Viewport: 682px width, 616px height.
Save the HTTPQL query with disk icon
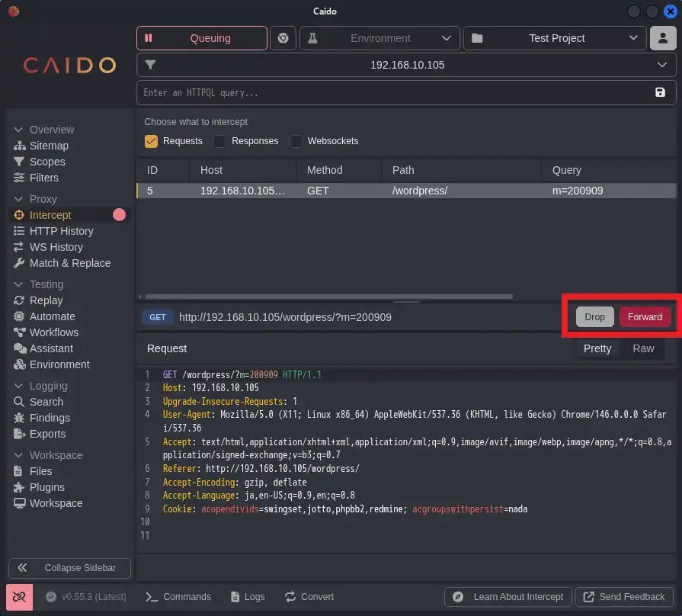[x=660, y=92]
